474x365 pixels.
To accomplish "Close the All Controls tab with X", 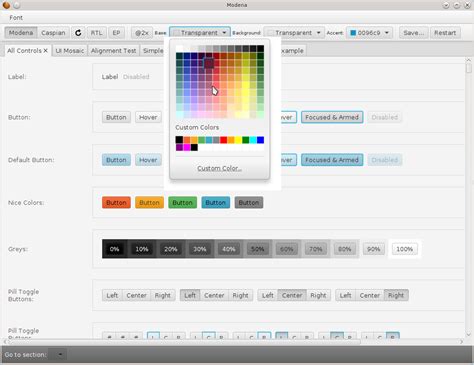I will coord(46,51).
